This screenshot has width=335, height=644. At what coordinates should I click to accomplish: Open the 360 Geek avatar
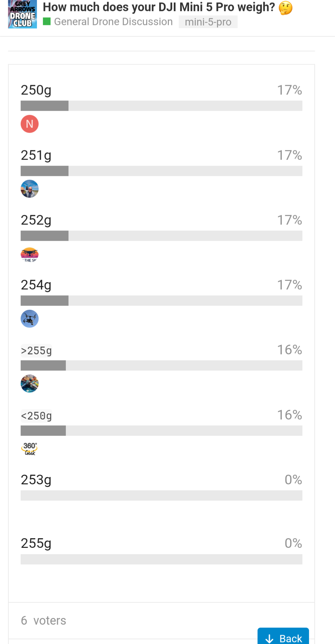coord(30,449)
